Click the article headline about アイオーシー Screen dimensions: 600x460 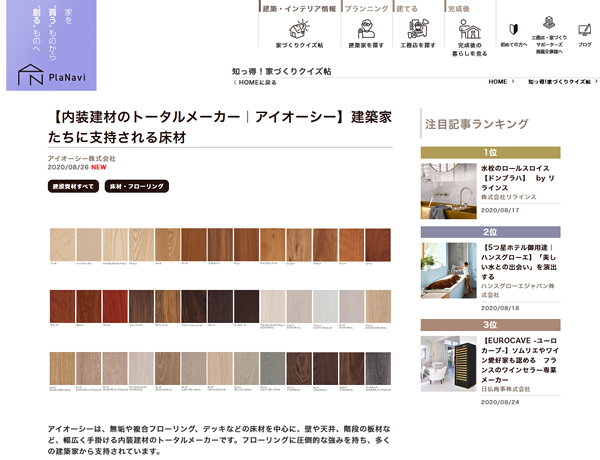pos(220,127)
